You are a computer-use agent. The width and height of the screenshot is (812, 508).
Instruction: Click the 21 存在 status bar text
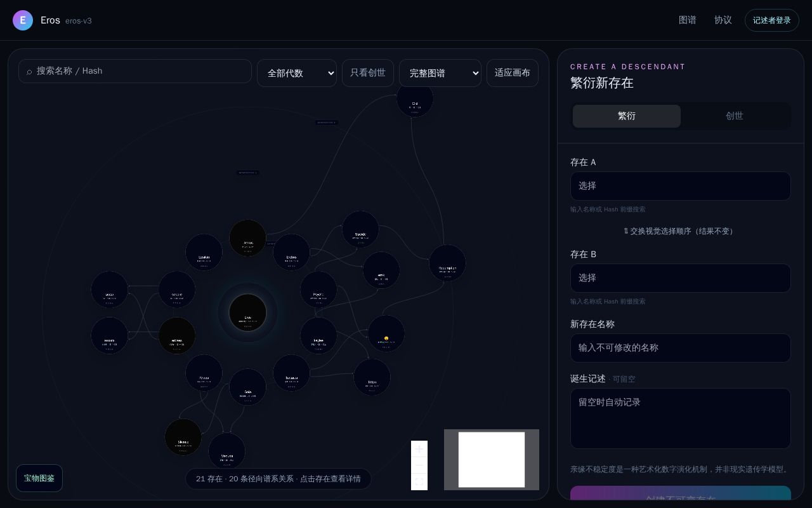pos(278,479)
